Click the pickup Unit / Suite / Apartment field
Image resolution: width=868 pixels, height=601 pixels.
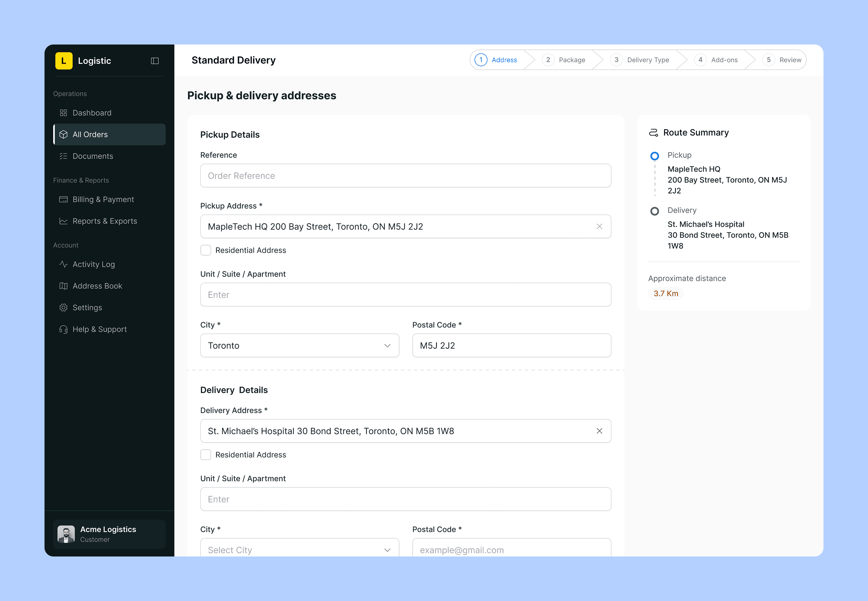(406, 295)
